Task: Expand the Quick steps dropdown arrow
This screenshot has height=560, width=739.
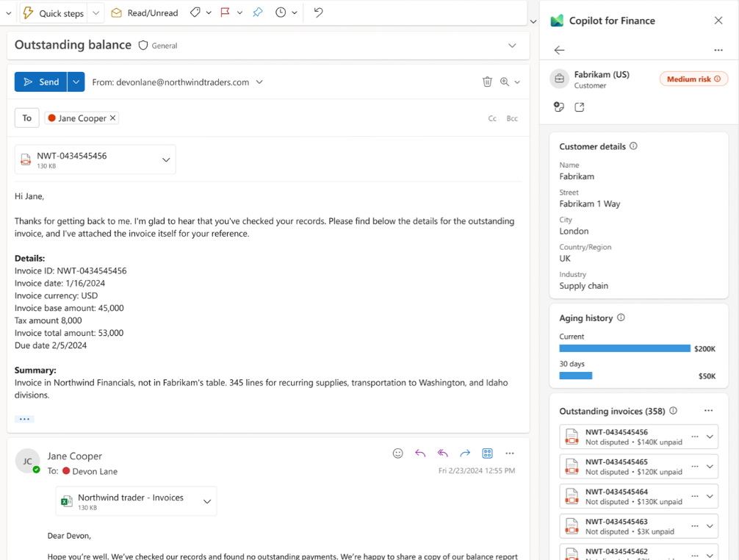Action: point(95,13)
